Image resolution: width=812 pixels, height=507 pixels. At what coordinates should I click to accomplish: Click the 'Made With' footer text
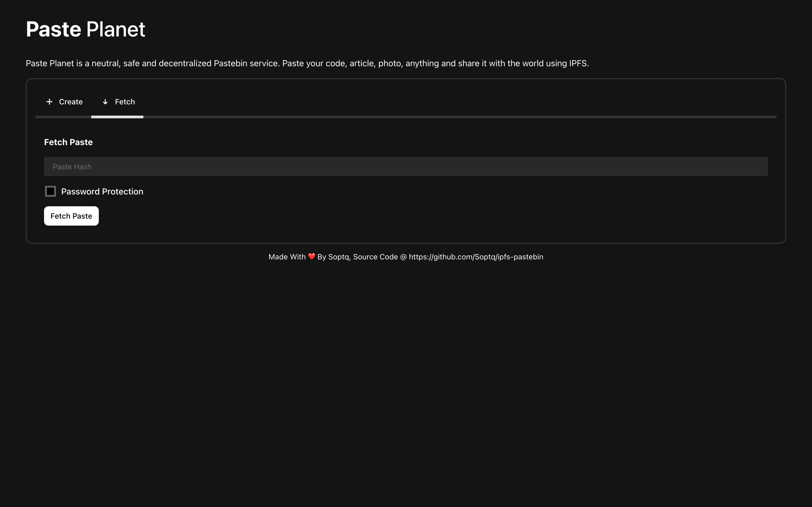[x=287, y=257]
